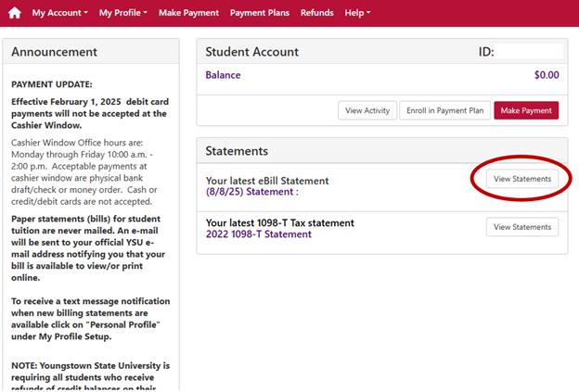Open Make Payment in the navigation bar
Image resolution: width=579 pixels, height=392 pixels.
click(x=188, y=13)
